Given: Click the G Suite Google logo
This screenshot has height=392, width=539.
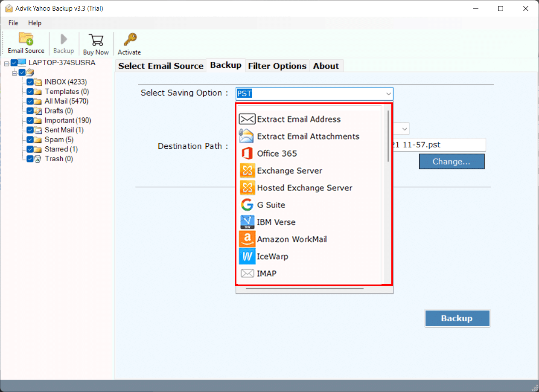Looking at the screenshot, I should (x=247, y=205).
